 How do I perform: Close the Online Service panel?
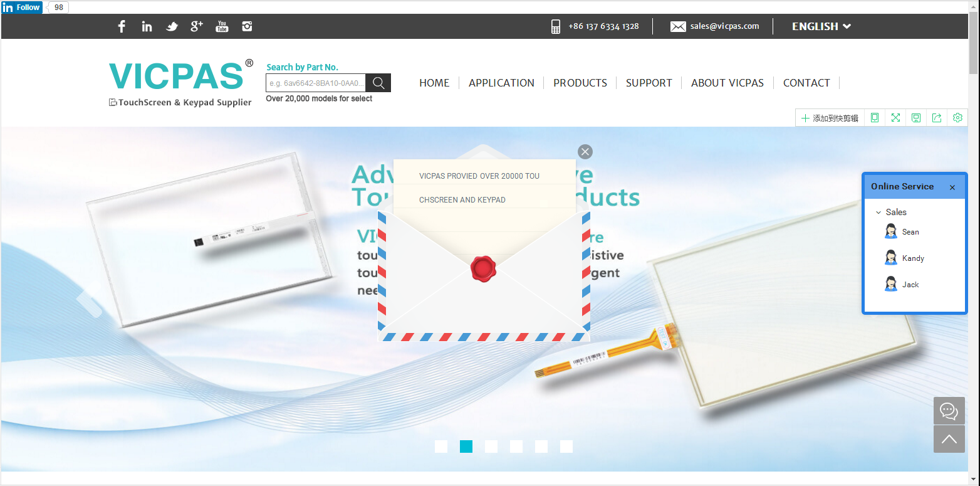click(952, 188)
